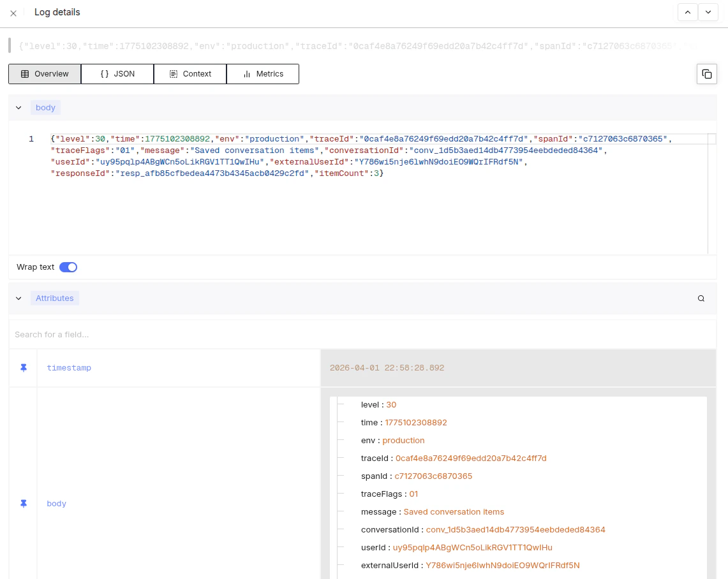Select the body field name in attributes
This screenshot has width=728, height=579.
(x=57, y=503)
